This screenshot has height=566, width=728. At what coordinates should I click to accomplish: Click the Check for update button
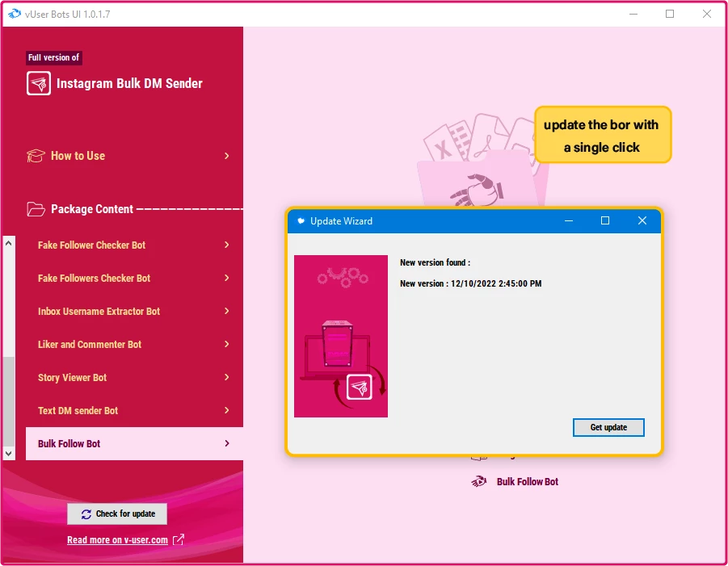pos(117,514)
